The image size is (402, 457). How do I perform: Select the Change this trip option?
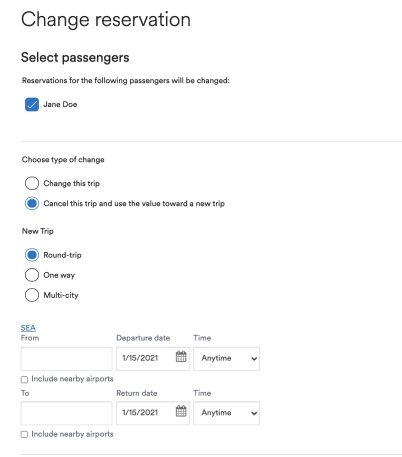click(32, 183)
